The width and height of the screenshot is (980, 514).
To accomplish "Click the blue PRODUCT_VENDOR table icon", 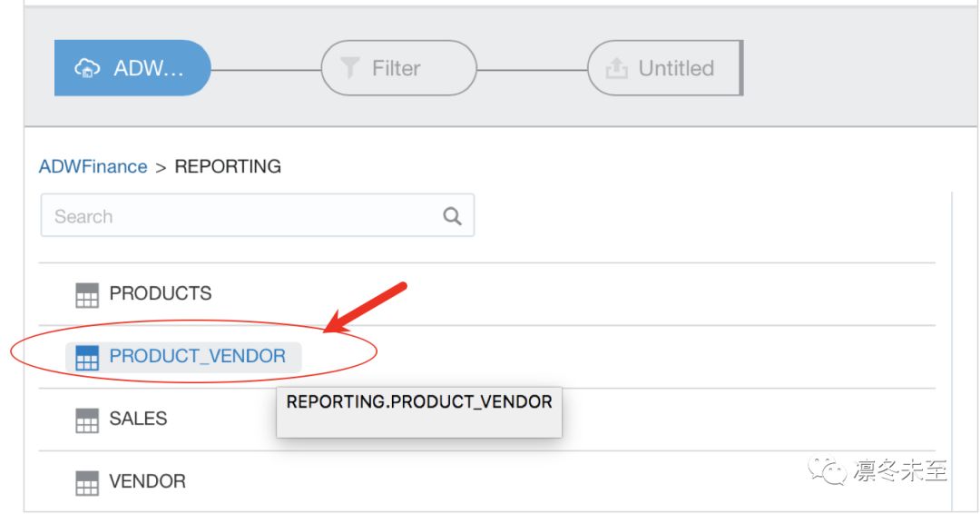I will pos(87,358).
